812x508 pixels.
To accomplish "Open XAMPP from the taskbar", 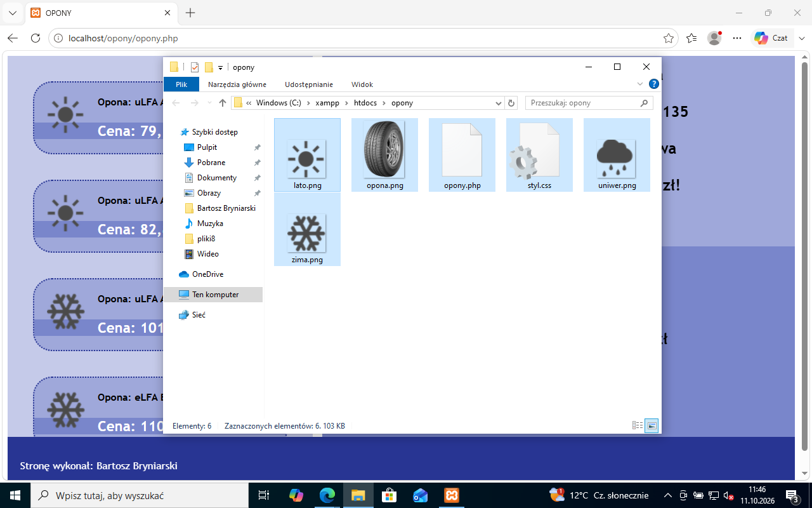I will coord(452,495).
